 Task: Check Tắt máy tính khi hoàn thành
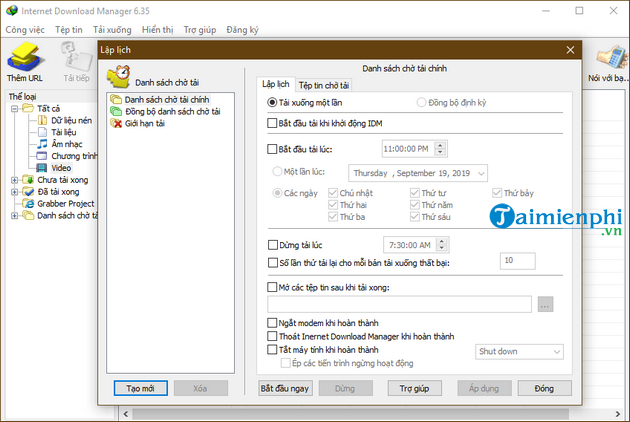click(x=272, y=349)
